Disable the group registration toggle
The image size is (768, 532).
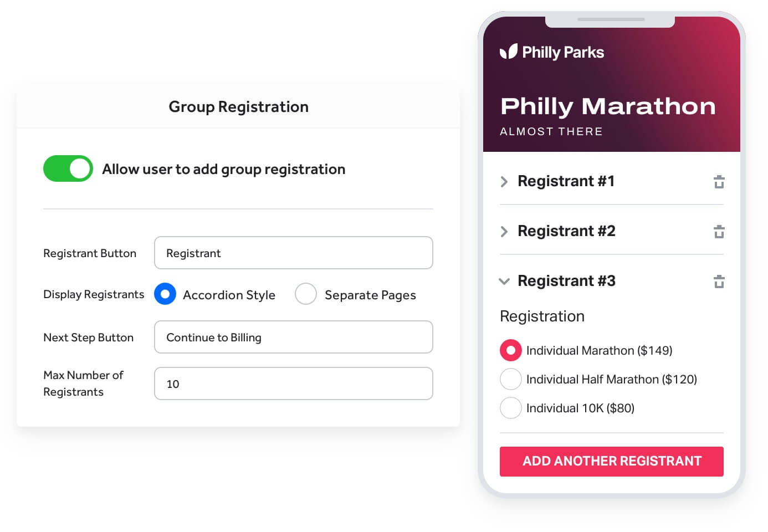[x=68, y=168]
